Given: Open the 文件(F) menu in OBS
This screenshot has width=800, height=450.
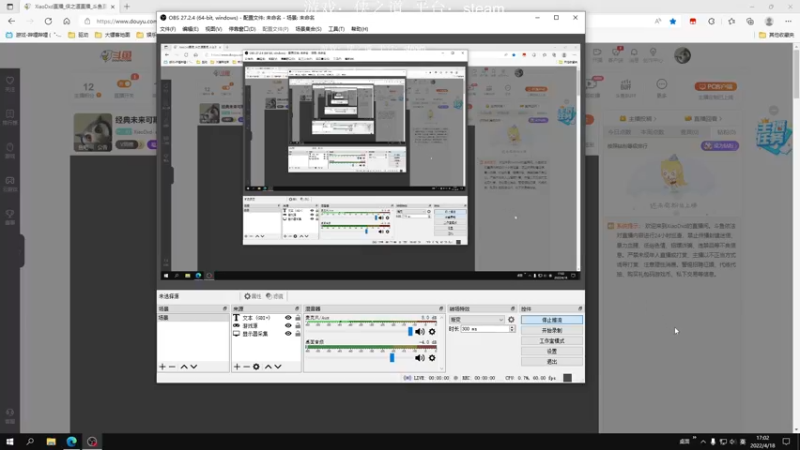Looking at the screenshot, I should pos(168,29).
